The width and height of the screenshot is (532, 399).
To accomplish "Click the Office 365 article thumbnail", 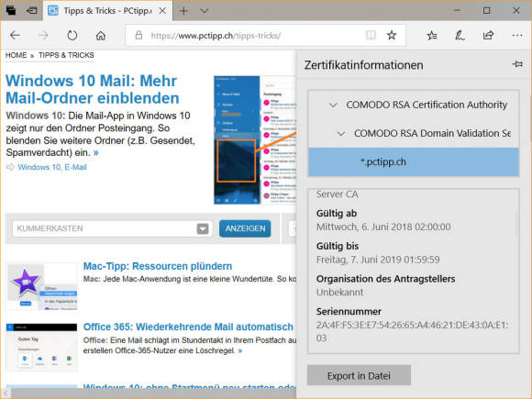I will [x=41, y=347].
